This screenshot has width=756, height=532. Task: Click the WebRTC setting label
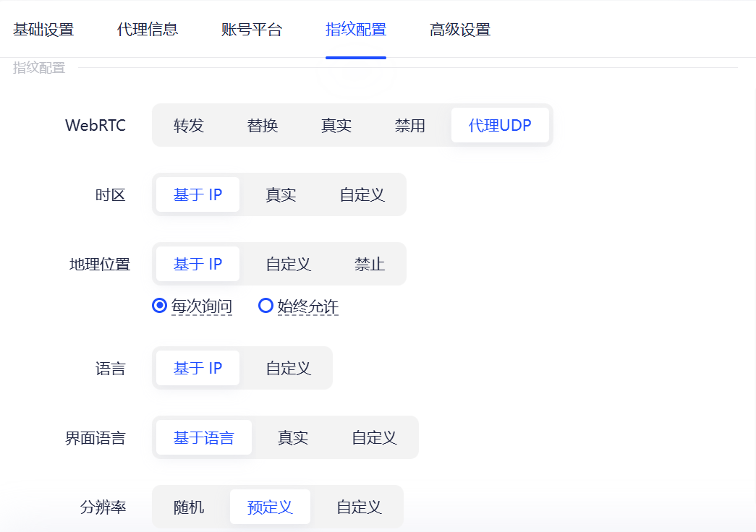[95, 125]
